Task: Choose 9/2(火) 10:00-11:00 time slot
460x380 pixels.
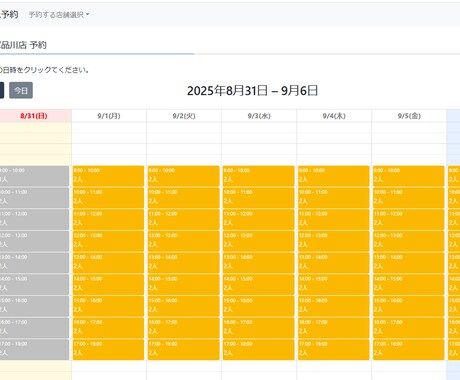Action: [x=184, y=197]
